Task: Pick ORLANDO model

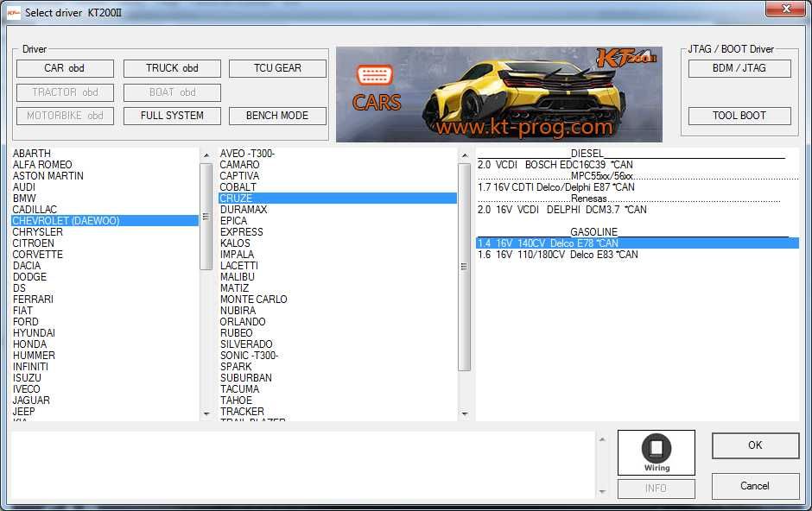Action: tap(338, 322)
